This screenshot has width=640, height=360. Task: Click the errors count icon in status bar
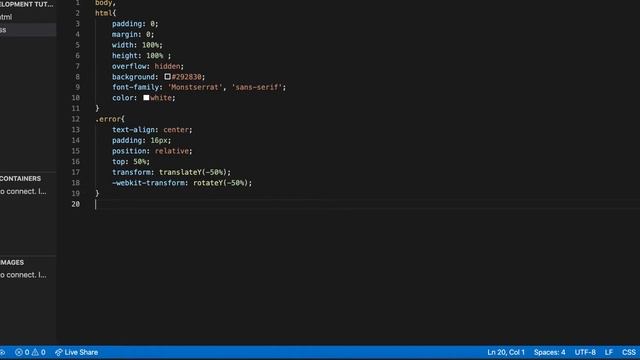click(19, 352)
